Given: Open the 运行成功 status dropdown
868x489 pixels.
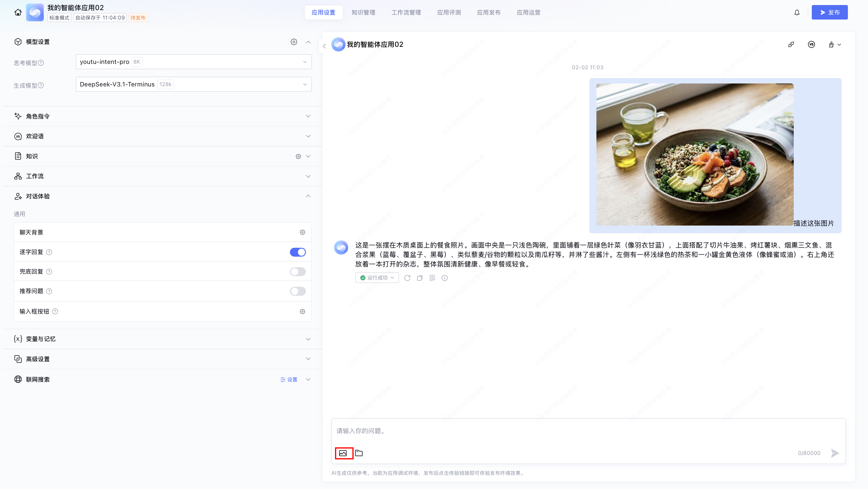Looking at the screenshot, I should (377, 278).
